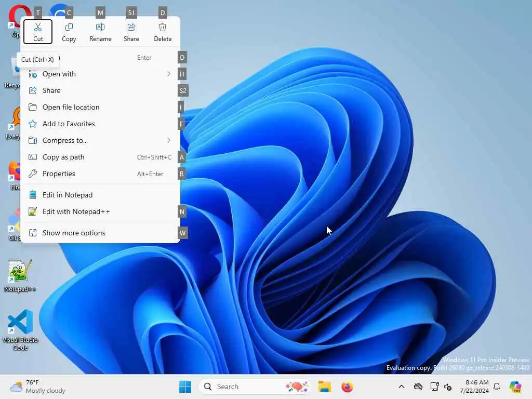Image resolution: width=532 pixels, height=399 pixels.
Task: Select Add to Favorites
Action: [100, 124]
